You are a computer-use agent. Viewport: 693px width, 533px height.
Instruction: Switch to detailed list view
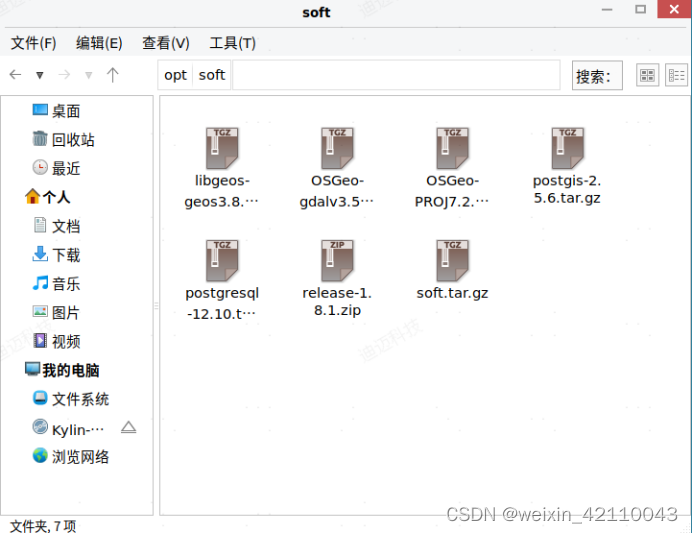(x=676, y=76)
